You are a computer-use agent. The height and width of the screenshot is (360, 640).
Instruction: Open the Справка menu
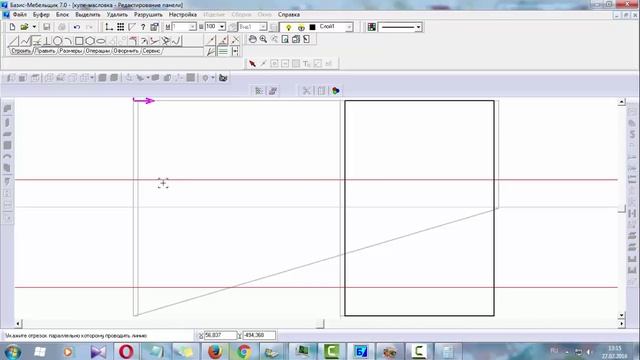click(x=289, y=15)
